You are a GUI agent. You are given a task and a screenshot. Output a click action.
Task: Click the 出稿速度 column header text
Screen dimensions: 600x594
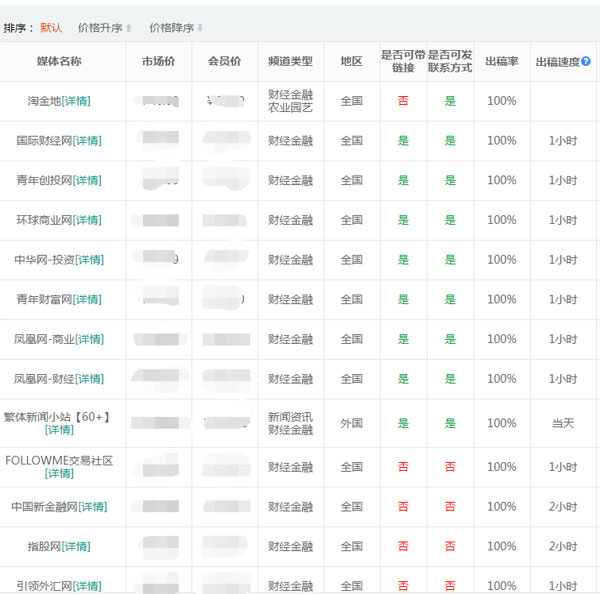(x=558, y=62)
